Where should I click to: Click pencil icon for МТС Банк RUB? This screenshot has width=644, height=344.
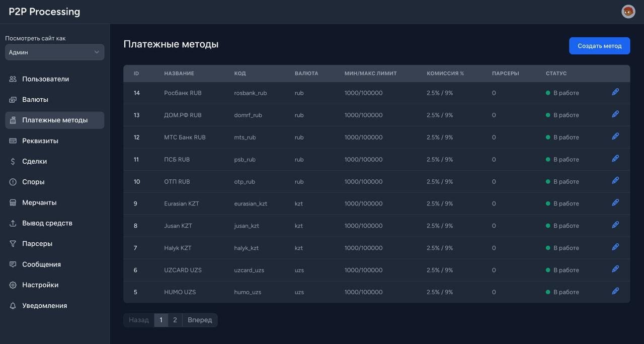615,136
